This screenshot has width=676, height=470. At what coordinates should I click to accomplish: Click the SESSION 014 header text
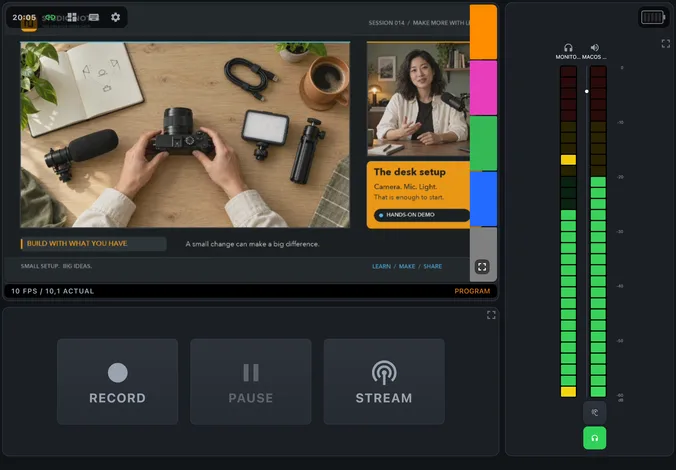[x=386, y=23]
